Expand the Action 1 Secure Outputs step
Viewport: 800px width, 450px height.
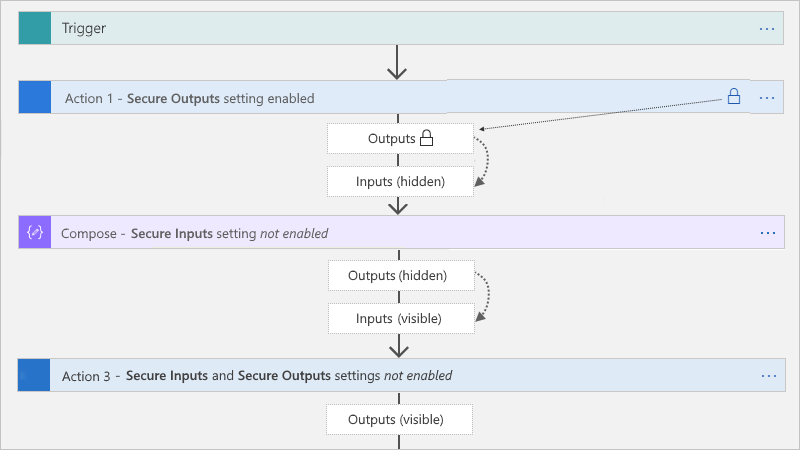coord(190,98)
